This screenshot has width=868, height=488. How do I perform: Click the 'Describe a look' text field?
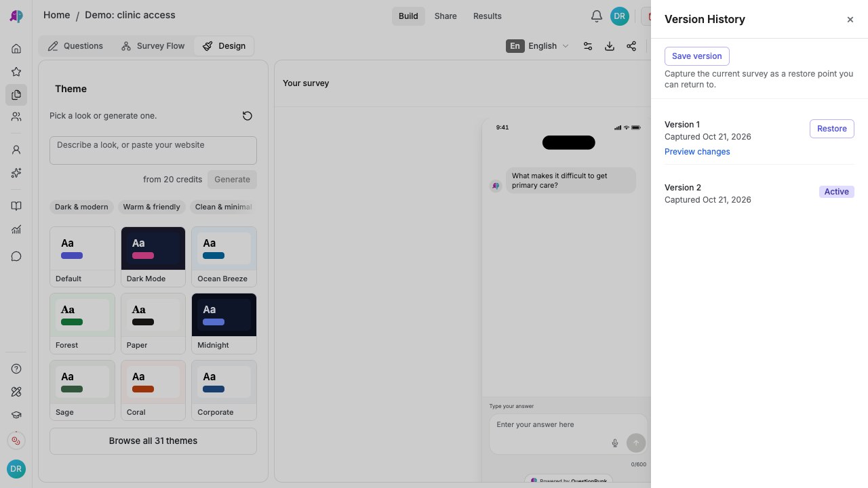tap(153, 150)
